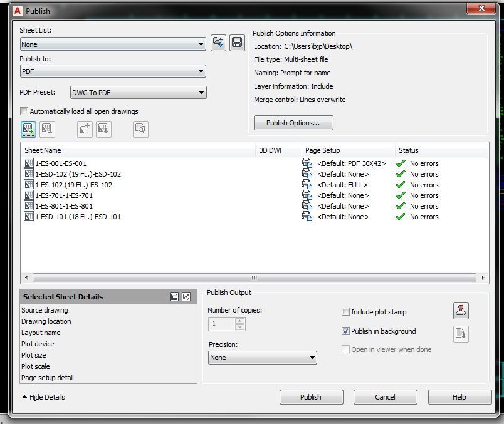Click layout icon beside 1-ES-701-1-ES-701

pyautogui.click(x=29, y=195)
